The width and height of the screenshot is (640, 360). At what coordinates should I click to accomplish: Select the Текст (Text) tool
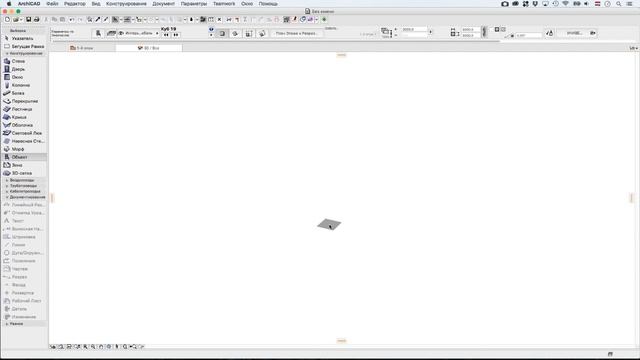click(x=24, y=221)
